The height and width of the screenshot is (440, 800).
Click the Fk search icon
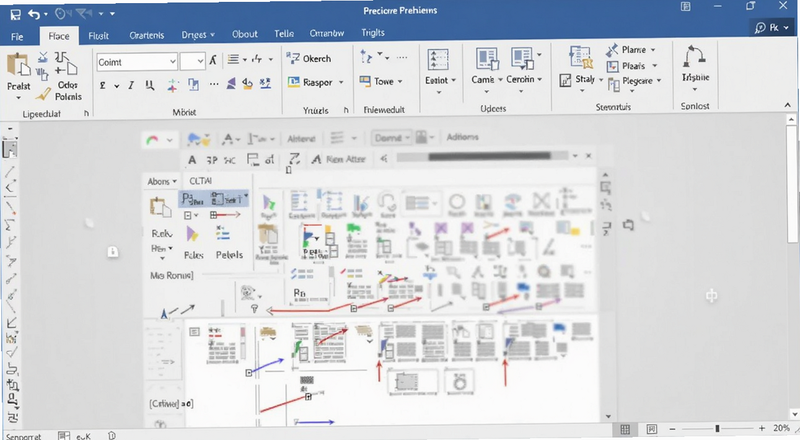(760, 28)
